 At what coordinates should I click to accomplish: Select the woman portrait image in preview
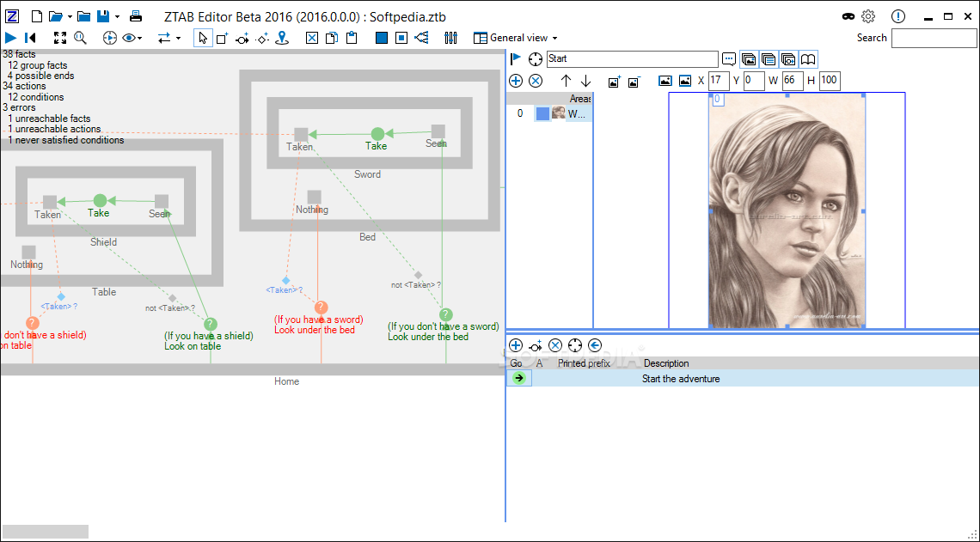787,210
